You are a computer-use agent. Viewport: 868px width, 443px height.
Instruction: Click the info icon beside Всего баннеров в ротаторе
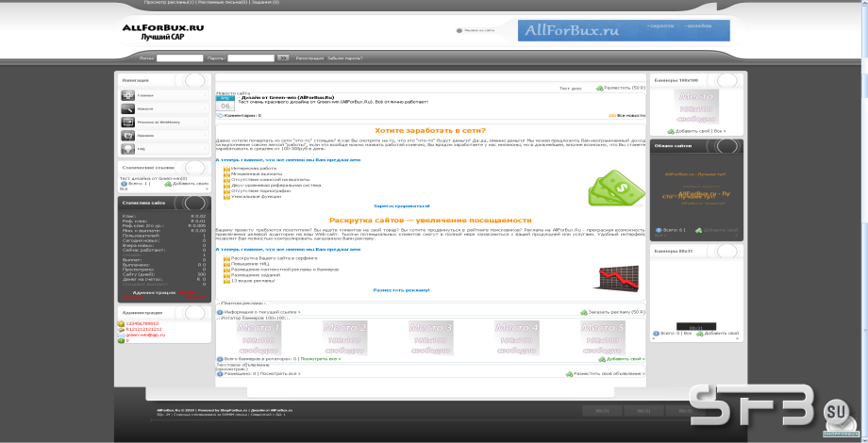pos(220,359)
